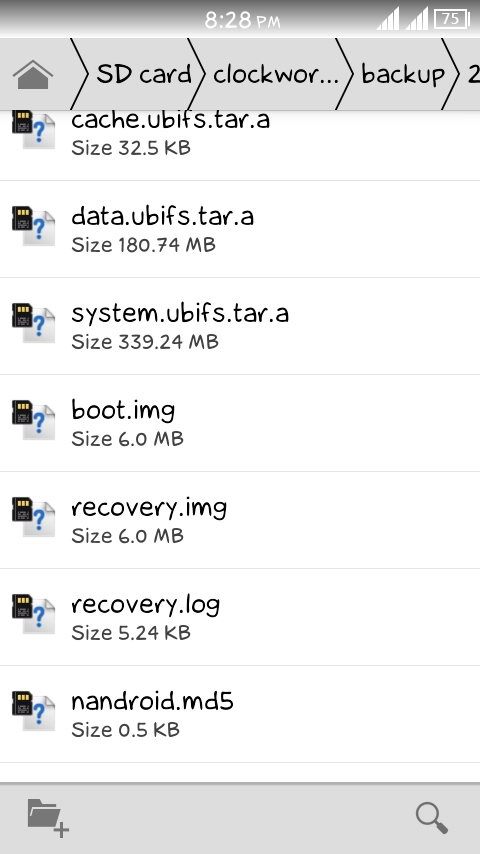This screenshot has width=480, height=854.
Task: Open the boot.img file
Action: [x=240, y=423]
